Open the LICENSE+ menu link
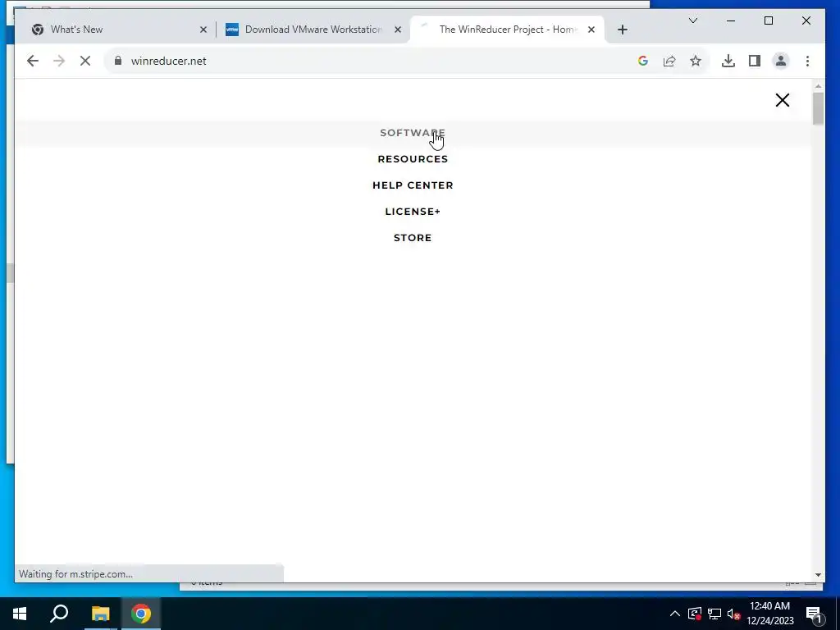Viewport: 840px width, 630px height. (413, 212)
